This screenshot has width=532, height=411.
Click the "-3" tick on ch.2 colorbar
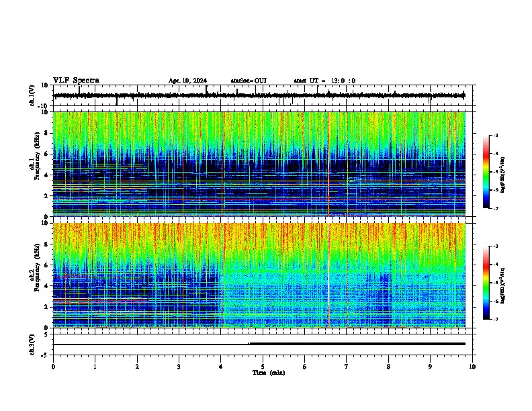495,246
